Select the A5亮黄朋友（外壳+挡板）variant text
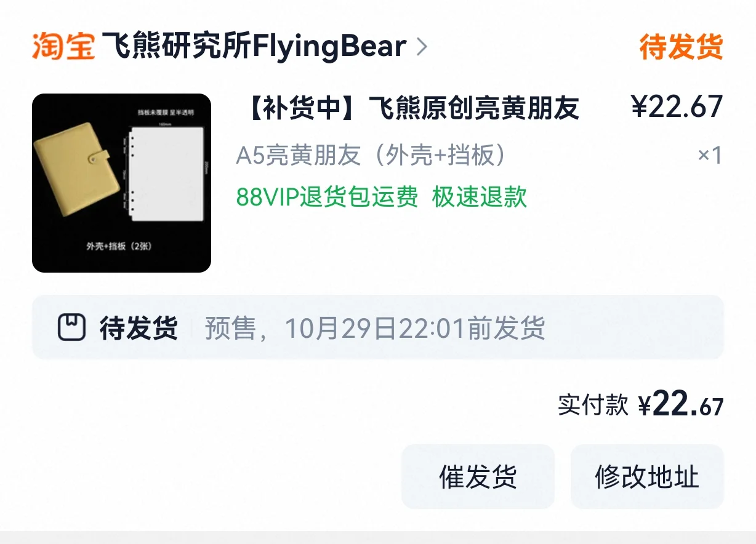The height and width of the screenshot is (544, 756). point(371,156)
